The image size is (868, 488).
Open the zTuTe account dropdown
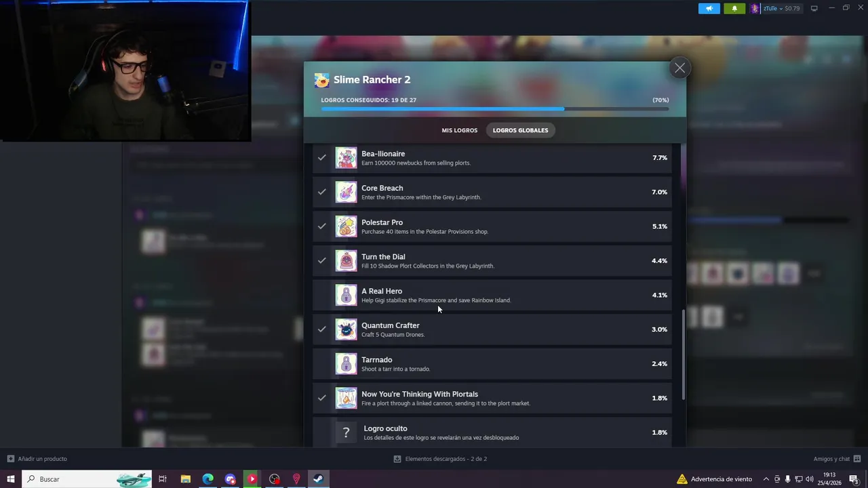781,8
